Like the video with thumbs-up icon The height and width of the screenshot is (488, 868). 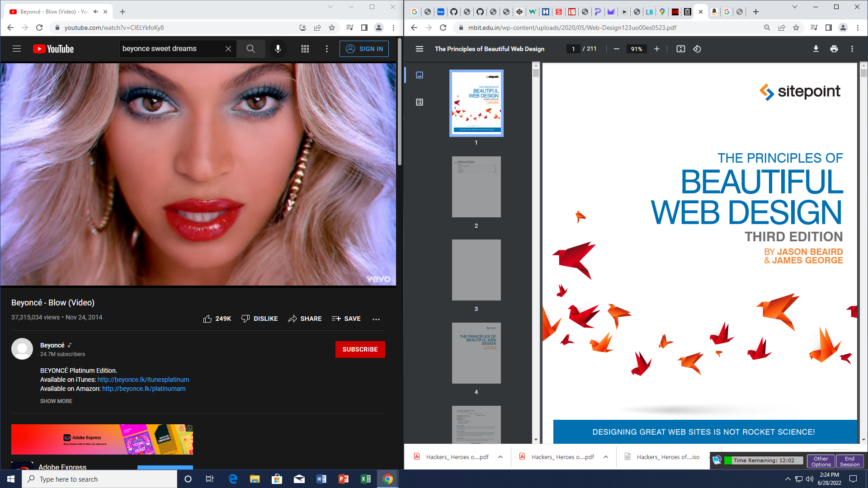point(208,319)
